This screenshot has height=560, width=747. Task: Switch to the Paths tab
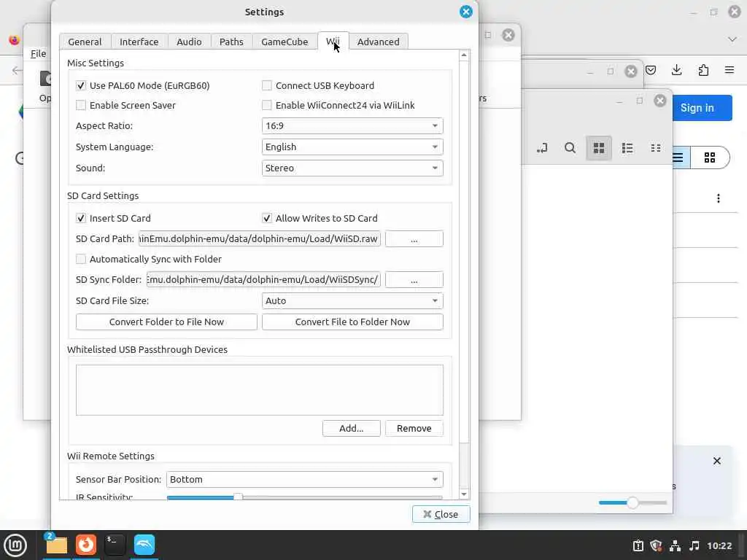tap(231, 42)
